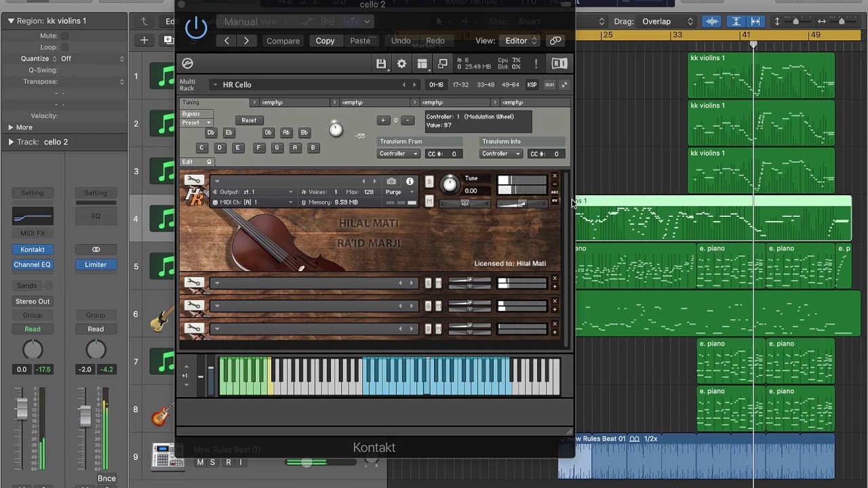Toggle the plugin power bypass button
This screenshot has width=868, height=488.
(196, 28)
